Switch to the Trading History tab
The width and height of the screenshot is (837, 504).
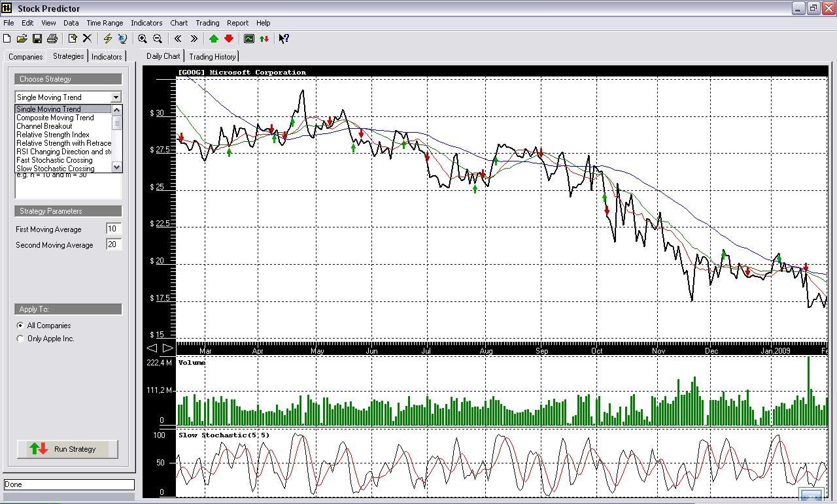pyautogui.click(x=213, y=56)
